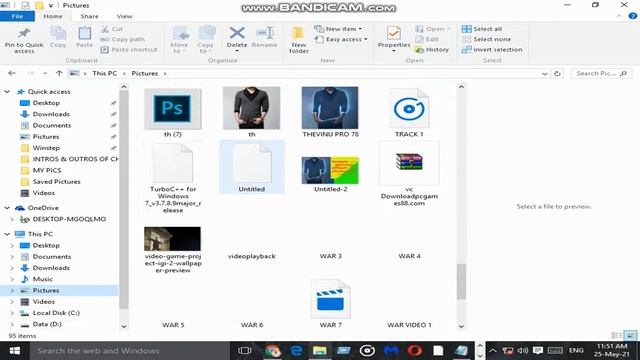The image size is (640, 360).
Task: Select the Untitled file
Action: [x=251, y=167]
